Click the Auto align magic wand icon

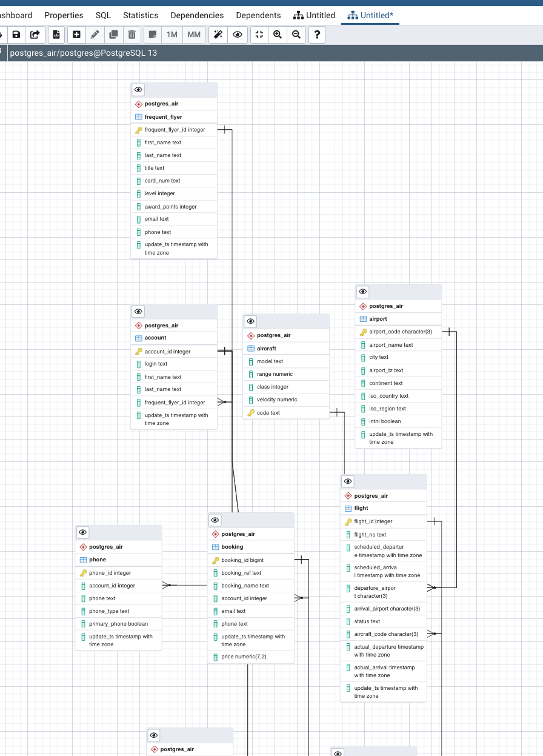tap(218, 35)
